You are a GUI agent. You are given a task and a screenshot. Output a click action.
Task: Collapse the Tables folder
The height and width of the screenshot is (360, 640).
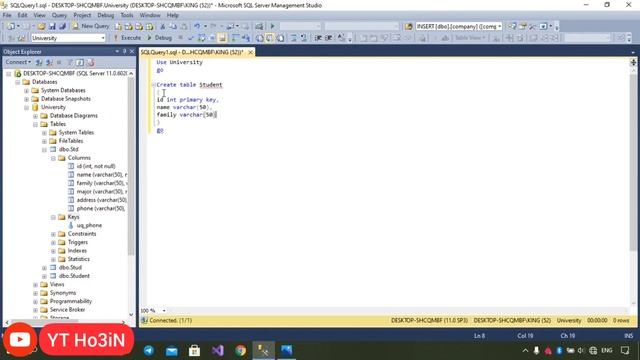tap(36, 124)
